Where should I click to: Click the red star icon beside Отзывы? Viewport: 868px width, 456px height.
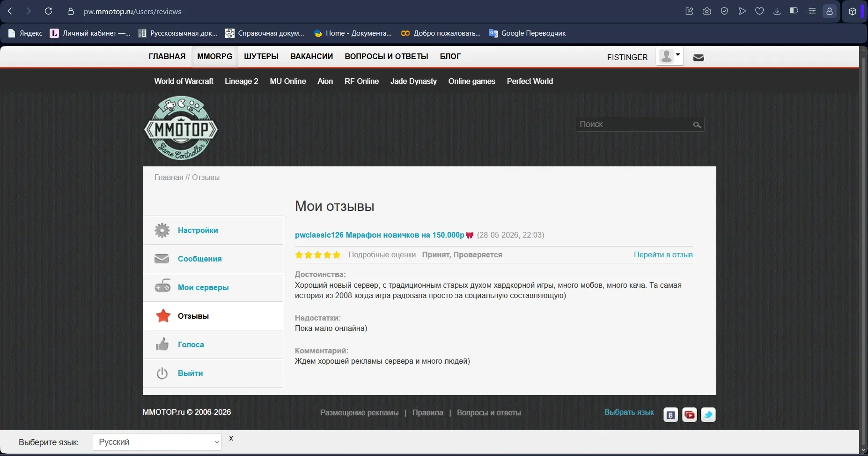(x=163, y=316)
